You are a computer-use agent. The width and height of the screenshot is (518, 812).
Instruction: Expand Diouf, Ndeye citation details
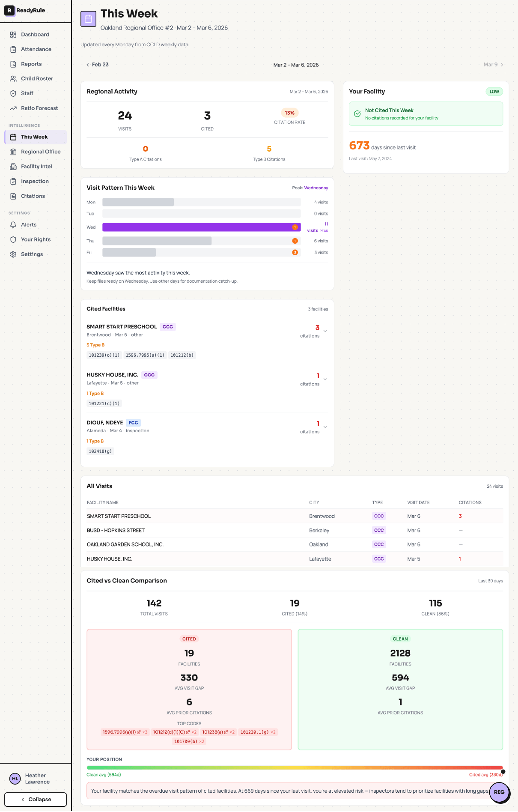click(325, 427)
